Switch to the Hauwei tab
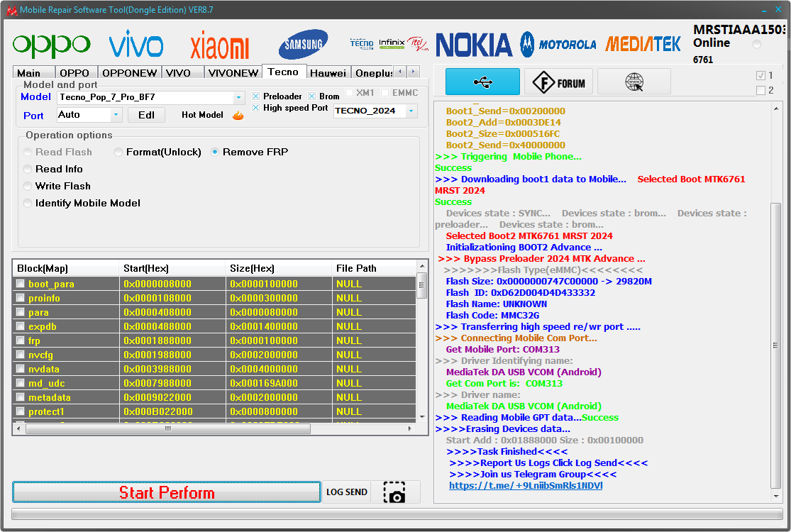This screenshot has width=791, height=532. (328, 73)
